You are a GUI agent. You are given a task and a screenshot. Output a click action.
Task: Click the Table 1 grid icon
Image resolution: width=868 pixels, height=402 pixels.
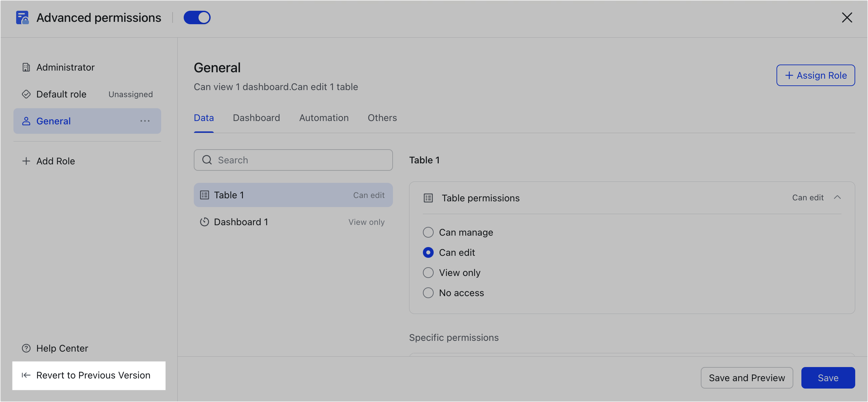click(x=205, y=195)
